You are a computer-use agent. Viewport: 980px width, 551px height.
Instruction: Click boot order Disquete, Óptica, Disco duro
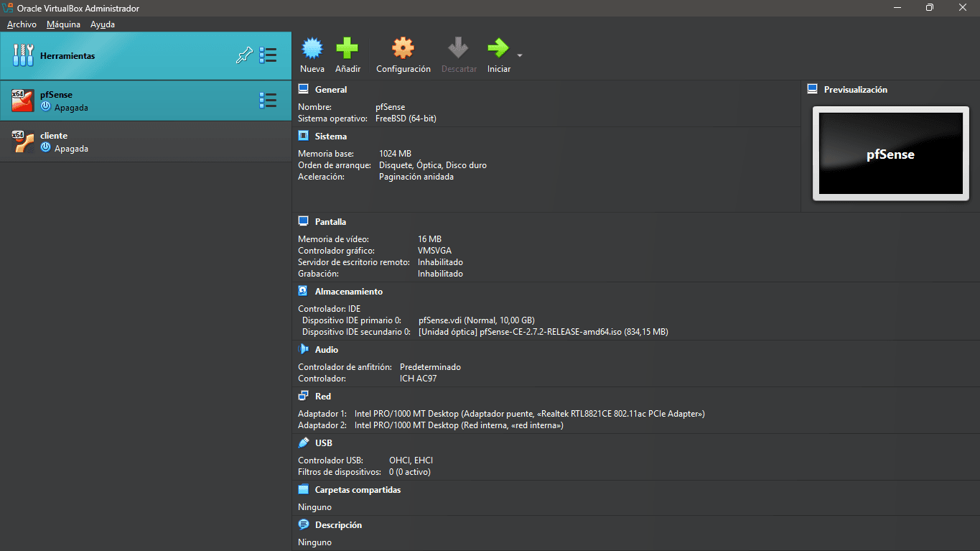[x=433, y=165]
